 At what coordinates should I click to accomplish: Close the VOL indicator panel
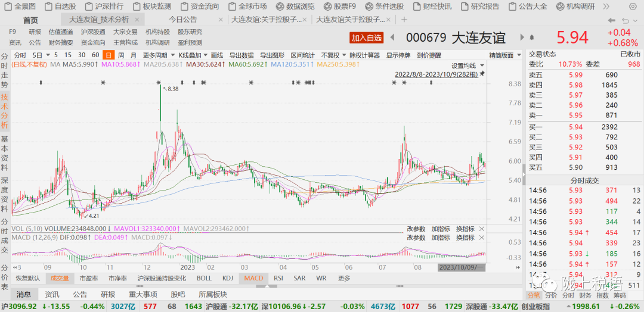482,229
